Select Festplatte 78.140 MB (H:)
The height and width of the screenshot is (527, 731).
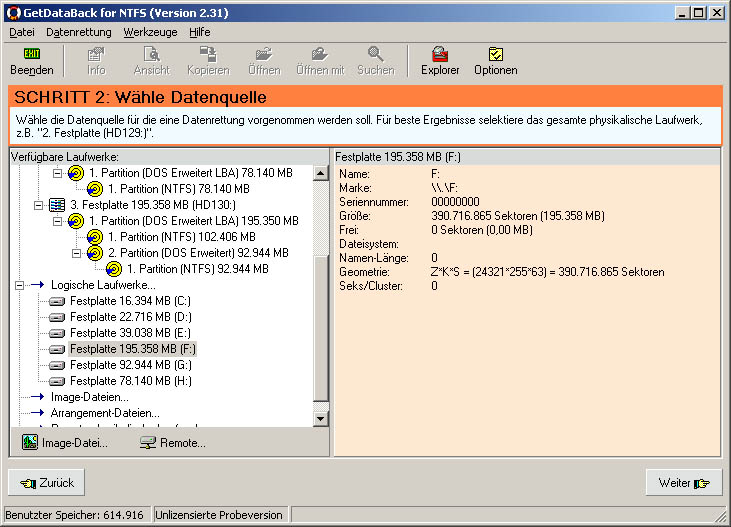click(x=131, y=381)
